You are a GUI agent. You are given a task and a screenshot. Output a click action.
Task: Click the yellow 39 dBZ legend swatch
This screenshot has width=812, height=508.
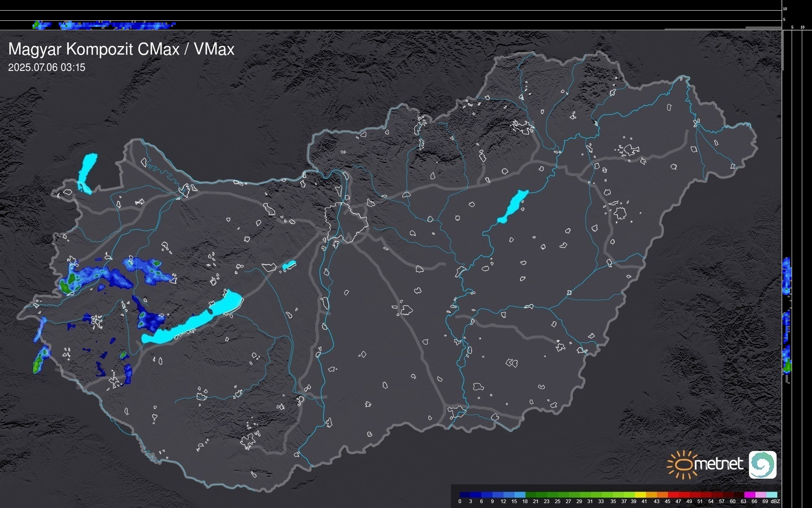tap(640, 495)
